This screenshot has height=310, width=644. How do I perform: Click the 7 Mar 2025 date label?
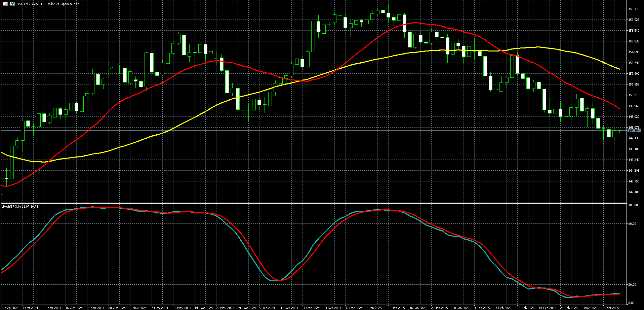tap(611, 308)
